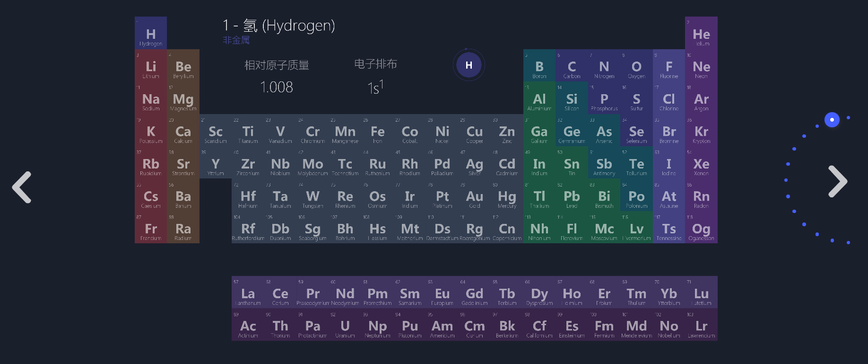Pick the Iodine (I) tile
This screenshot has width=868, height=364.
pyautogui.click(x=669, y=163)
